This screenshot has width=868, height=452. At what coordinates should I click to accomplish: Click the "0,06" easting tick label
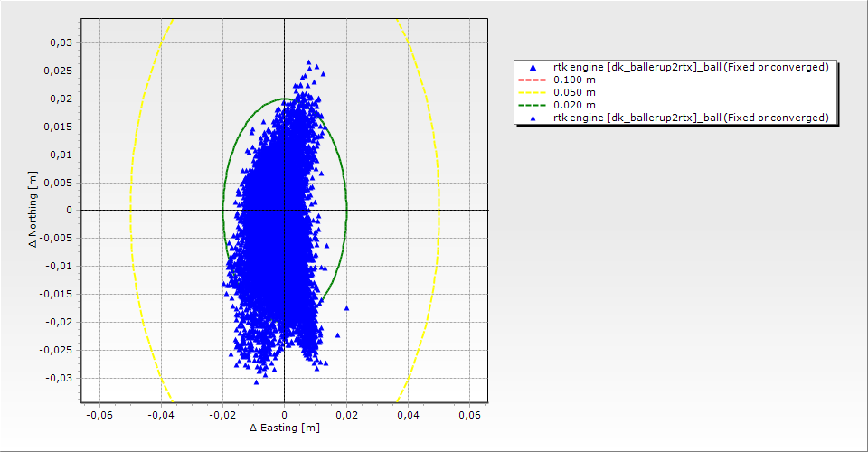(x=469, y=415)
